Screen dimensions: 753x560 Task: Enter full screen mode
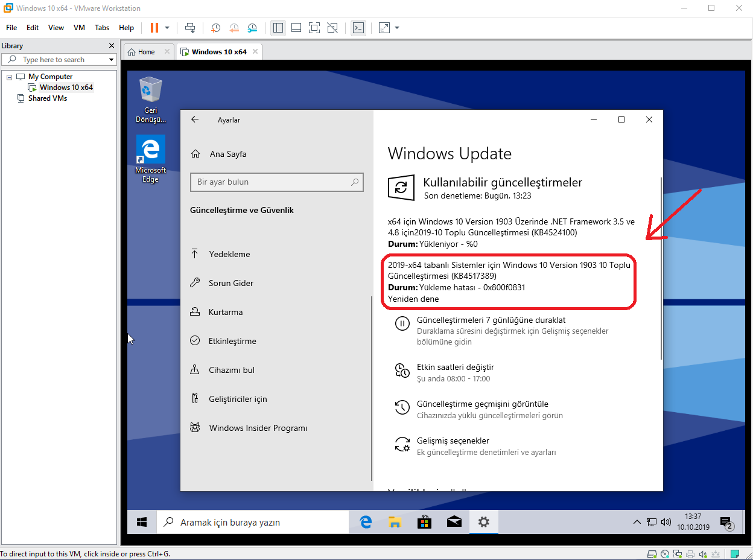(314, 28)
